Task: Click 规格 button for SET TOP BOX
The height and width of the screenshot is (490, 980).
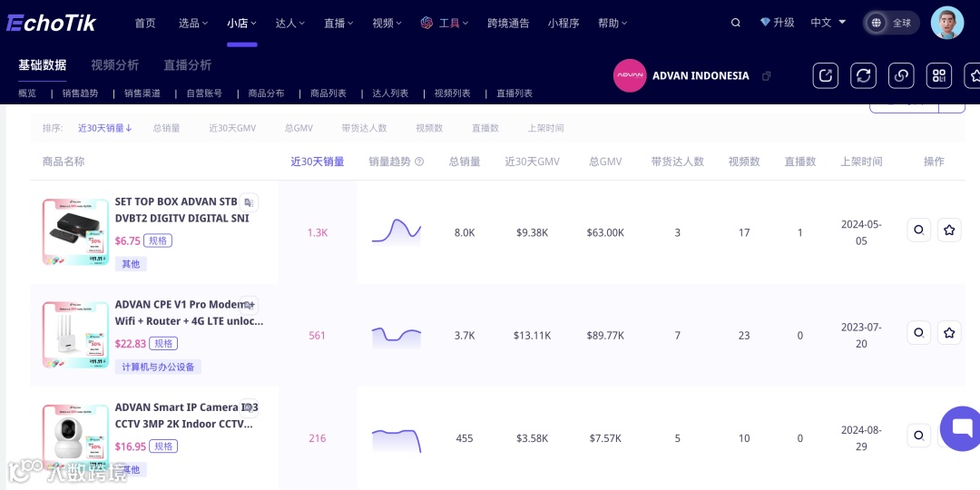Action: [x=158, y=240]
